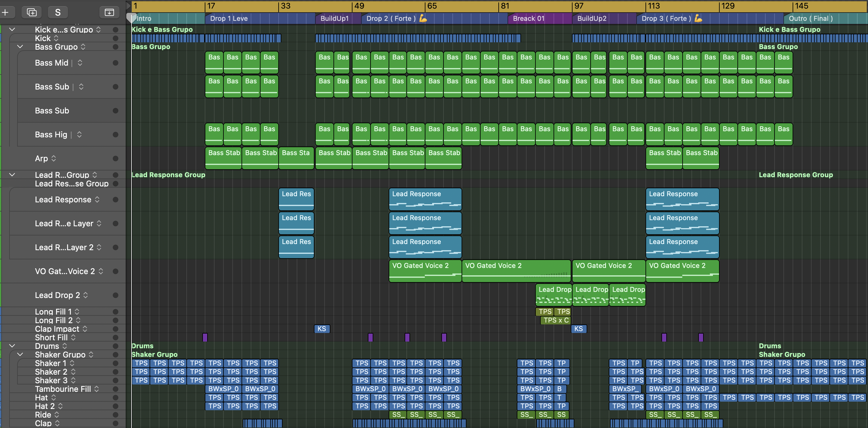
Task: Click the up-down chevron beside Lead Drop 2
Action: point(86,295)
